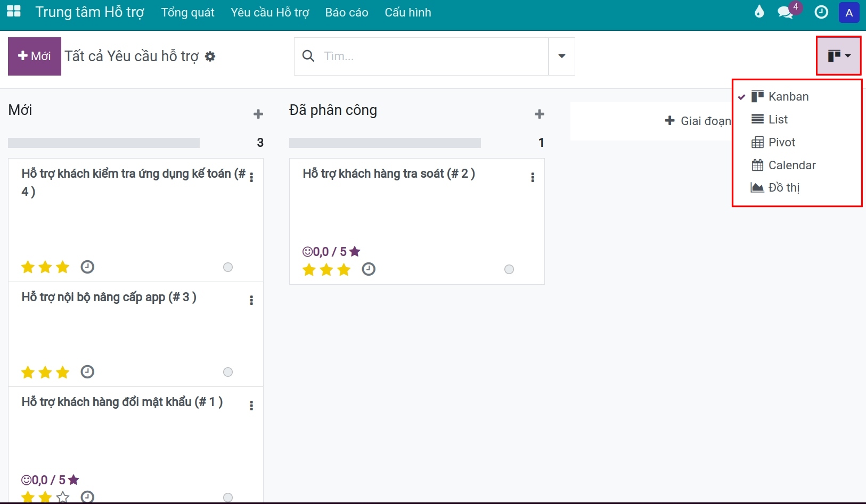866x504 pixels.
Task: Open the activities clock icon in navbar
Action: tap(821, 12)
